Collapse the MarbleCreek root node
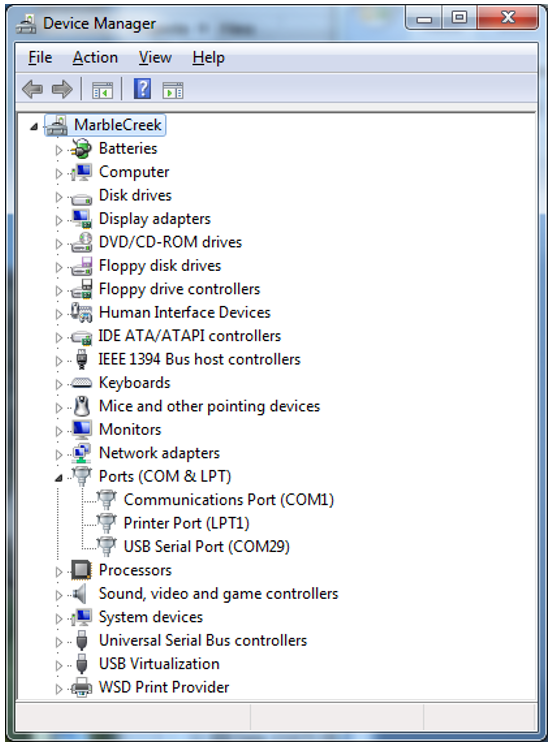552x746 pixels. (x=34, y=127)
